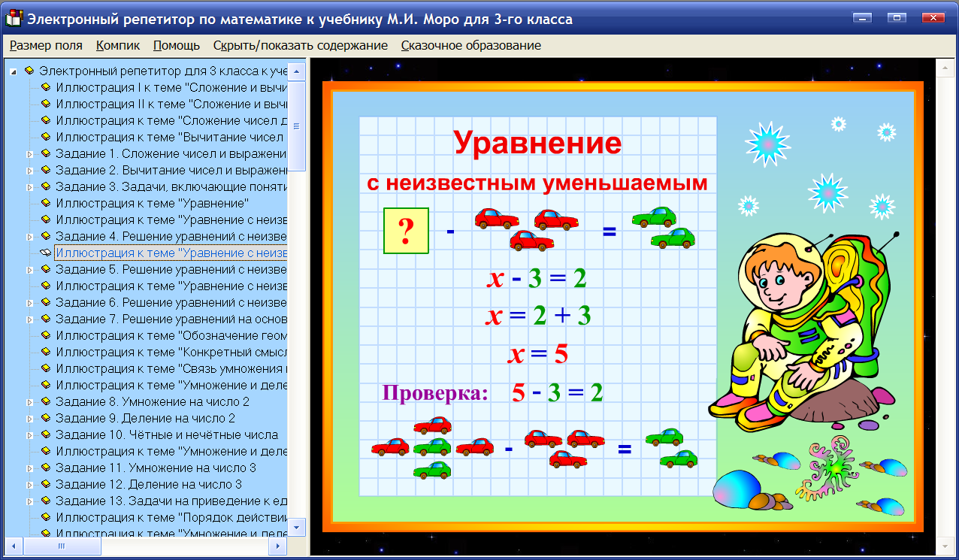The image size is (959, 560).
Task: Expand "Задание 9. Деление на число 2" node
Action: pyautogui.click(x=30, y=418)
